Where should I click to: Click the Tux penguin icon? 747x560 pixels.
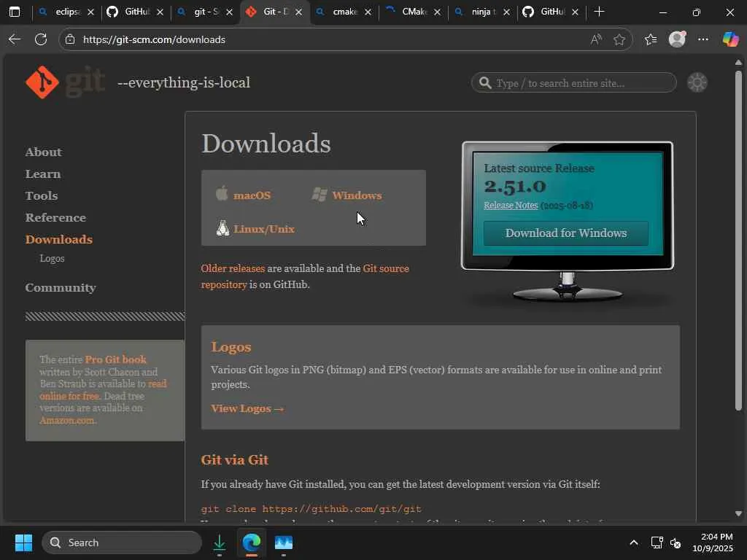tap(222, 228)
